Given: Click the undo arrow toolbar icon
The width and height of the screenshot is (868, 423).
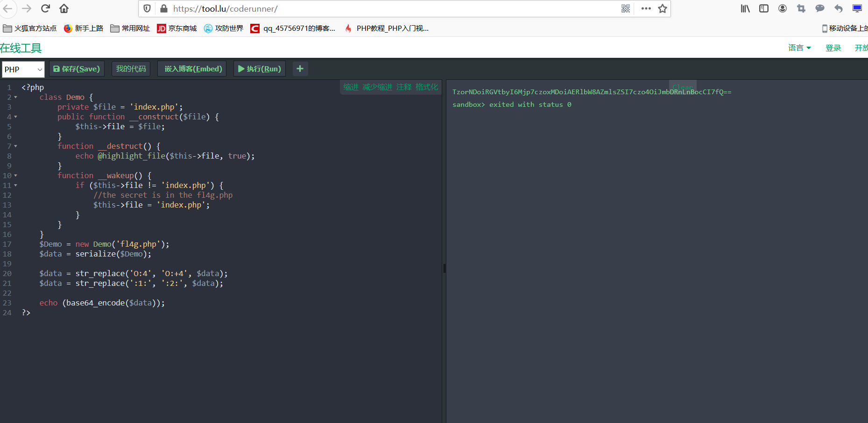Looking at the screenshot, I should (x=839, y=8).
